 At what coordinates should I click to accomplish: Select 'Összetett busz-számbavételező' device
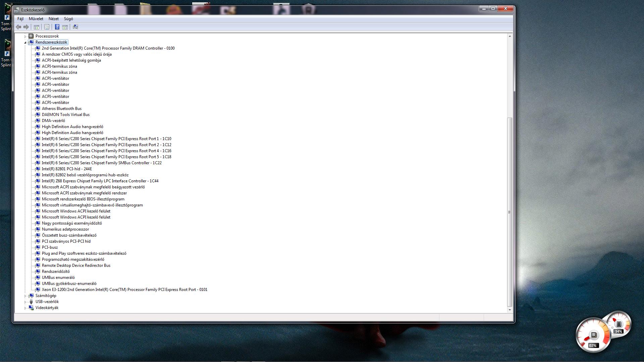(x=69, y=235)
